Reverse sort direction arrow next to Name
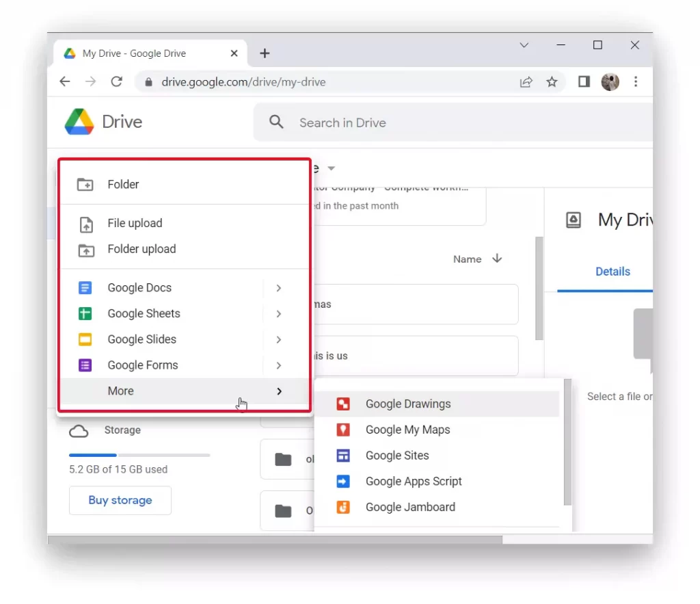 [497, 259]
